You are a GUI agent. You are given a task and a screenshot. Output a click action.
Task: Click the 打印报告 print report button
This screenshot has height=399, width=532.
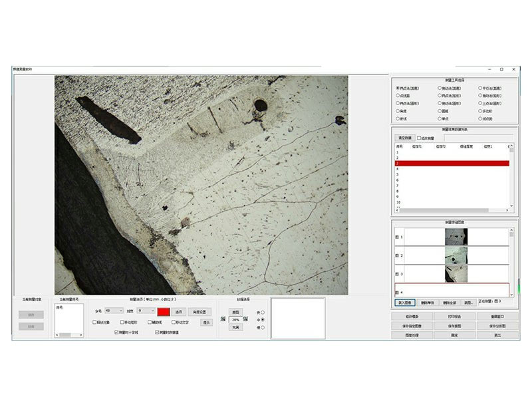coord(455,317)
